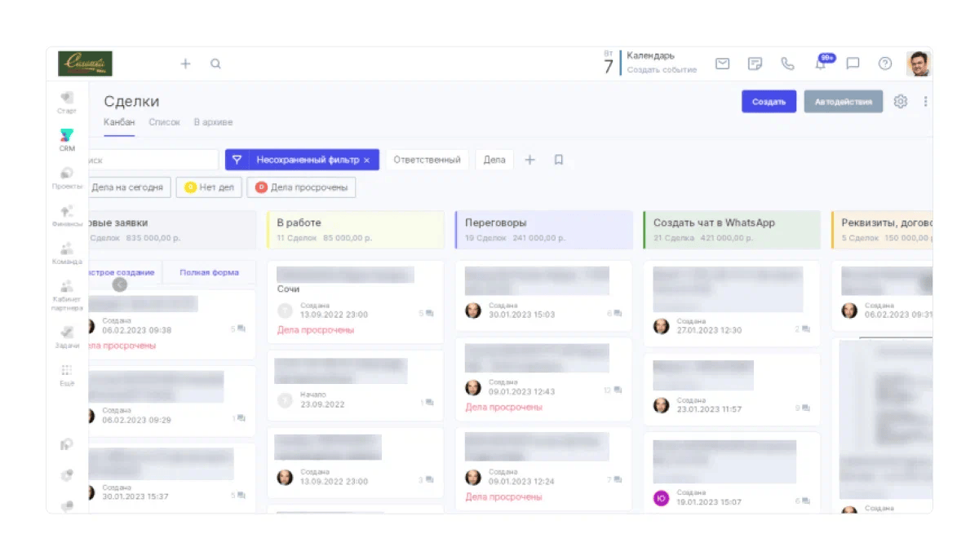Open the "Ответственный" filter dropdown
The width and height of the screenshot is (979, 560).
point(427,161)
